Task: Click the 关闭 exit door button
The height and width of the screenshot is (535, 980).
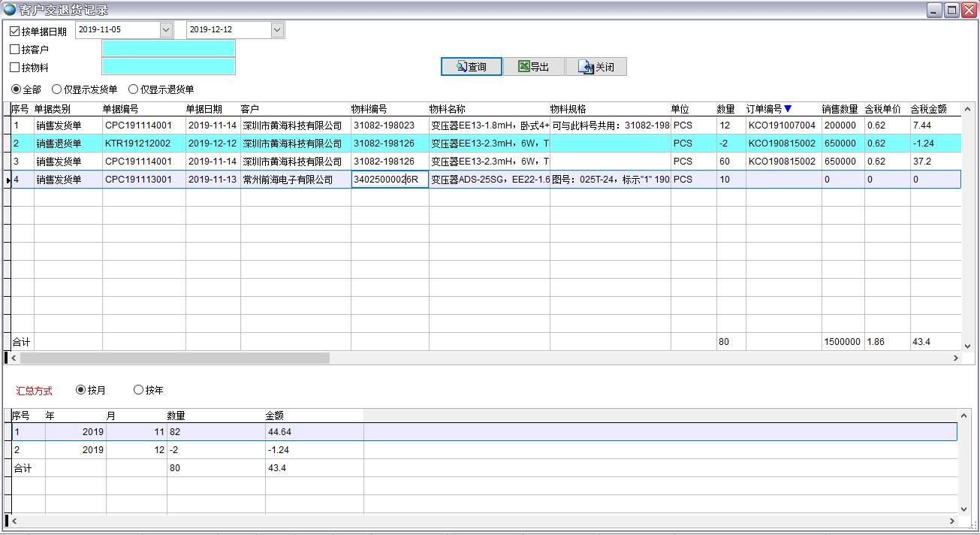Action: (596, 67)
